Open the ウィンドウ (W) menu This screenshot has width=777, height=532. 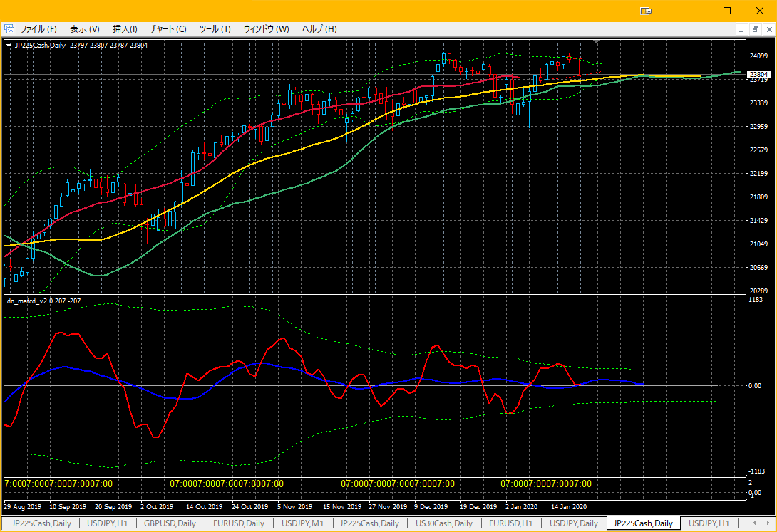(x=266, y=29)
